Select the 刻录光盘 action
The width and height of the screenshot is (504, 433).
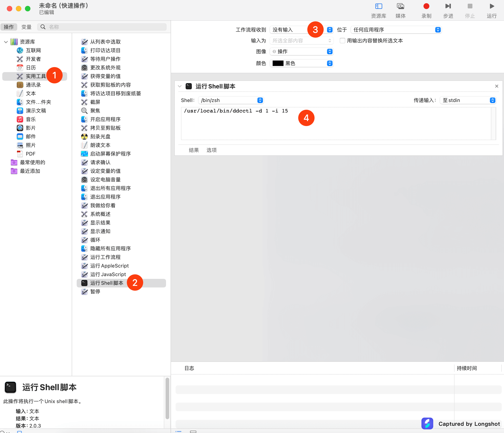tap(100, 137)
